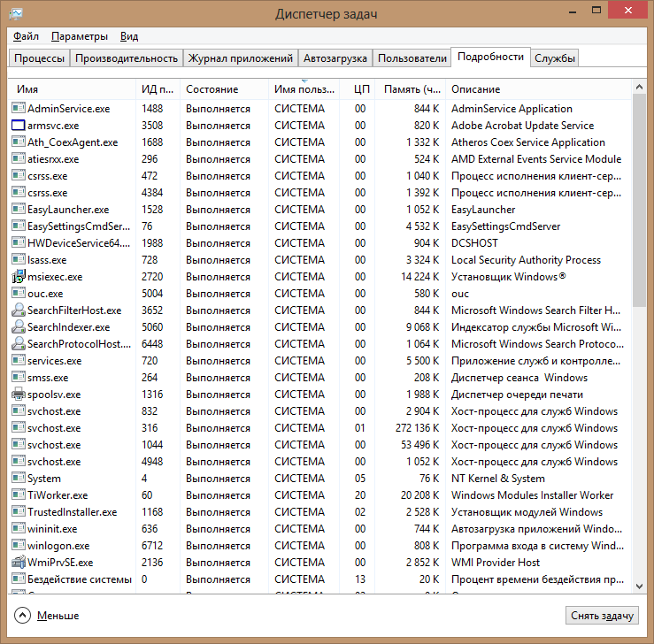Click the EasySettingsCmdServer icon
Screen dimensions: 654x644
[19, 226]
